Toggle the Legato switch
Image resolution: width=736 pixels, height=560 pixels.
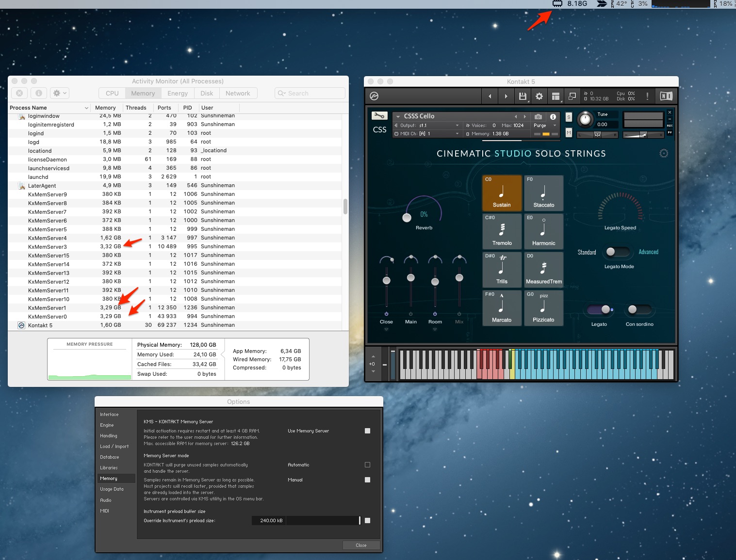[600, 309]
